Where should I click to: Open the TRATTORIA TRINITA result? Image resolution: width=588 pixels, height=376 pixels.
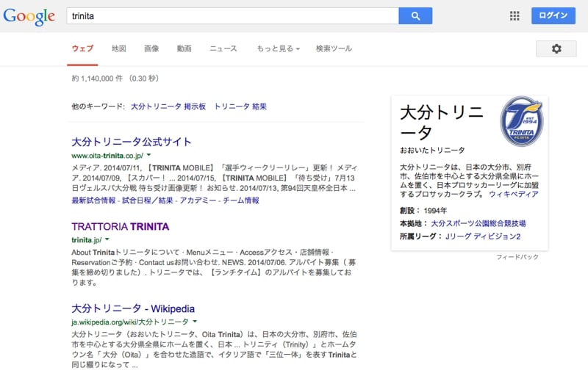point(120,226)
